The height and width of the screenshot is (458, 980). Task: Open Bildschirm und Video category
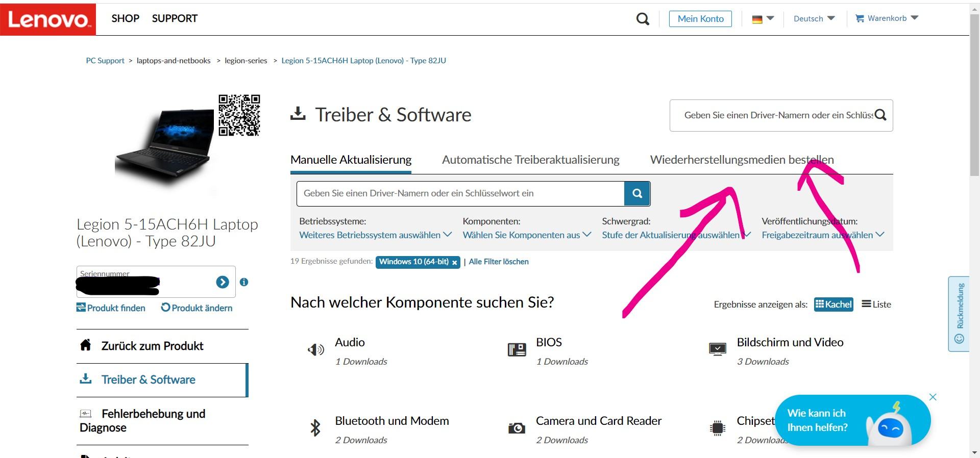coord(790,342)
